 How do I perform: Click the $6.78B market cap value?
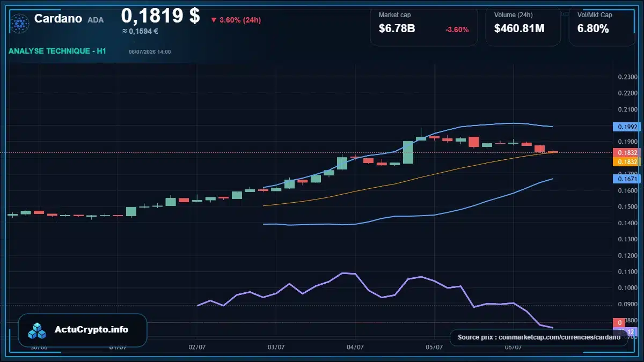pos(397,28)
